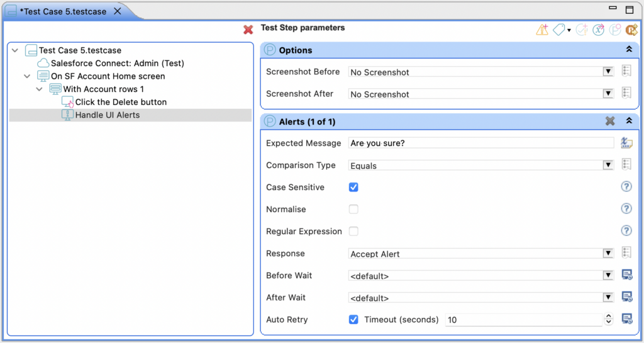Click the Options section header title
This screenshot has width=644, height=343.
pos(296,50)
